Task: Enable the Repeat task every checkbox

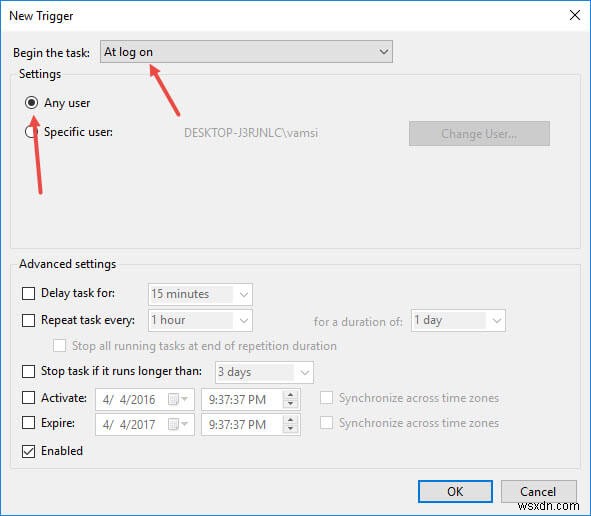Action: [29, 320]
